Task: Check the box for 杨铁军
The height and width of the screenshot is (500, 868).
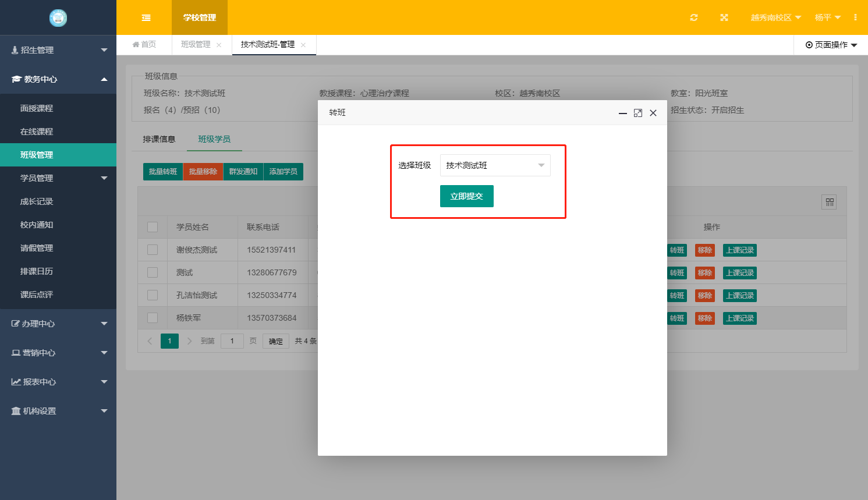Action: click(x=153, y=318)
